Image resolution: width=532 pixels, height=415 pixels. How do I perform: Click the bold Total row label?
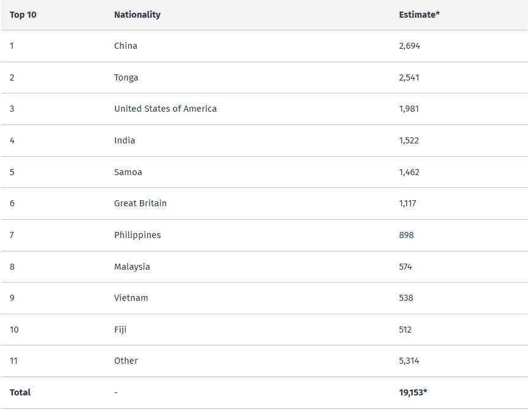tap(20, 392)
